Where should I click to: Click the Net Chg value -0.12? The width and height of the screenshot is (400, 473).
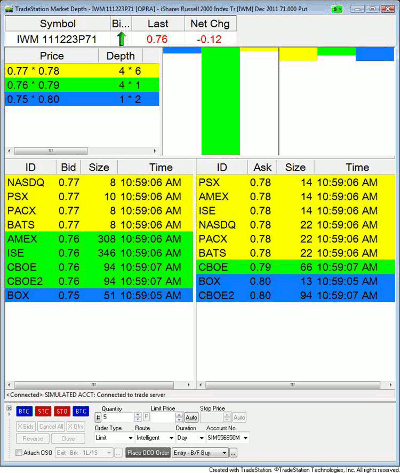click(x=209, y=39)
